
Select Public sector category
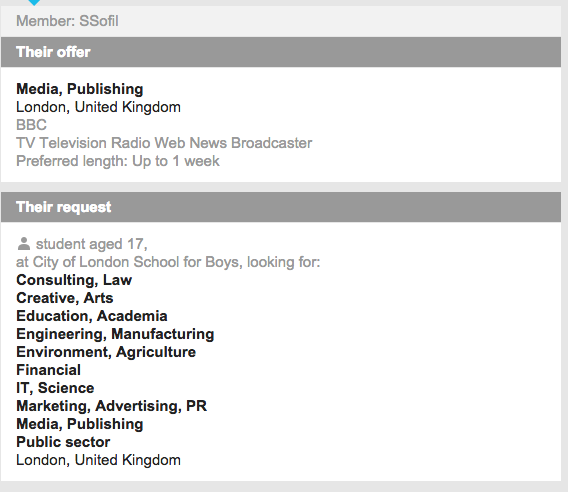(63, 442)
